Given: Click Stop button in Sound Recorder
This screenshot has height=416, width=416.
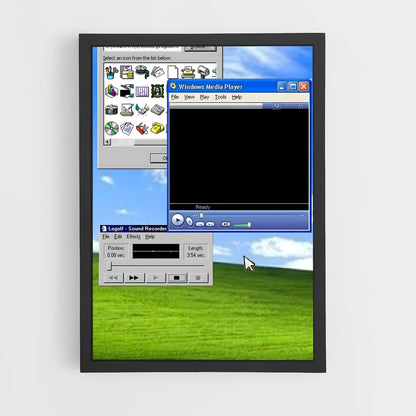Looking at the screenshot, I should click(x=177, y=278).
